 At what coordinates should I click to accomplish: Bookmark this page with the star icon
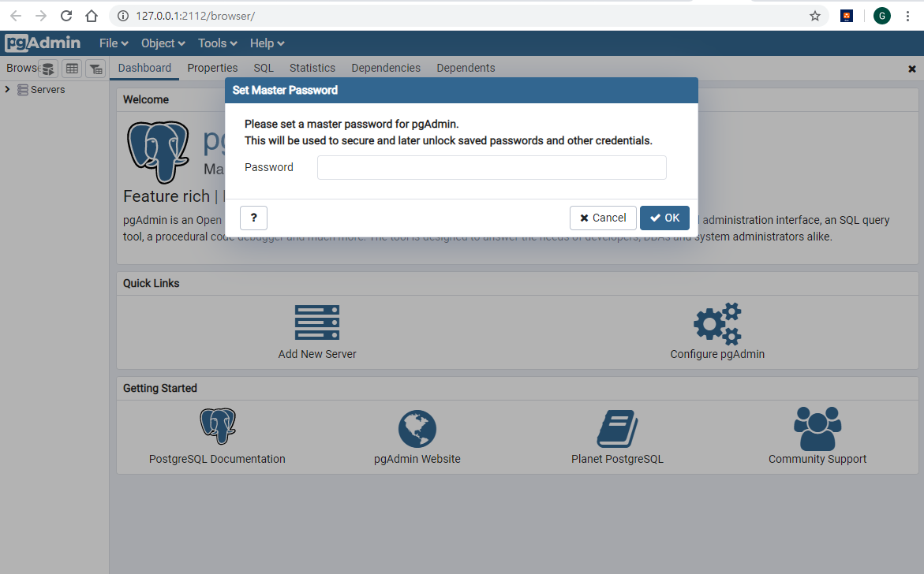click(815, 16)
